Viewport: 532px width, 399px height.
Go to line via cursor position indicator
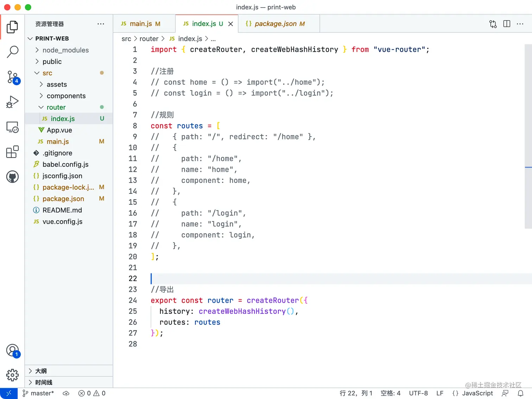coord(356,393)
